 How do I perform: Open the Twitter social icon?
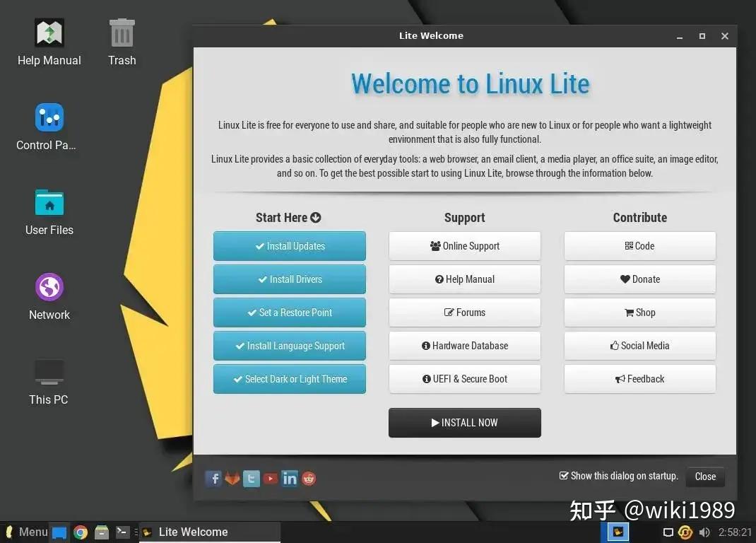pos(252,479)
